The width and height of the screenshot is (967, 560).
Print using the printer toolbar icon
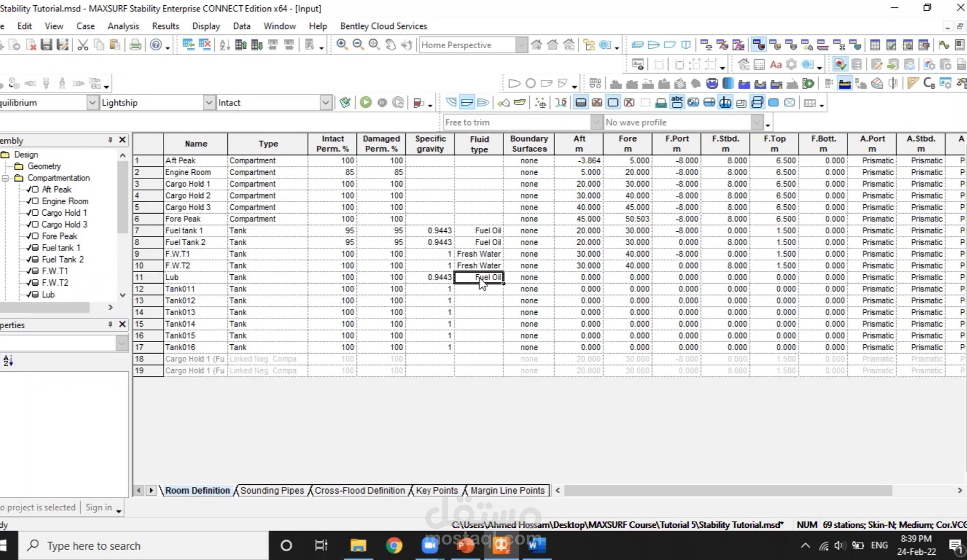pos(135,45)
